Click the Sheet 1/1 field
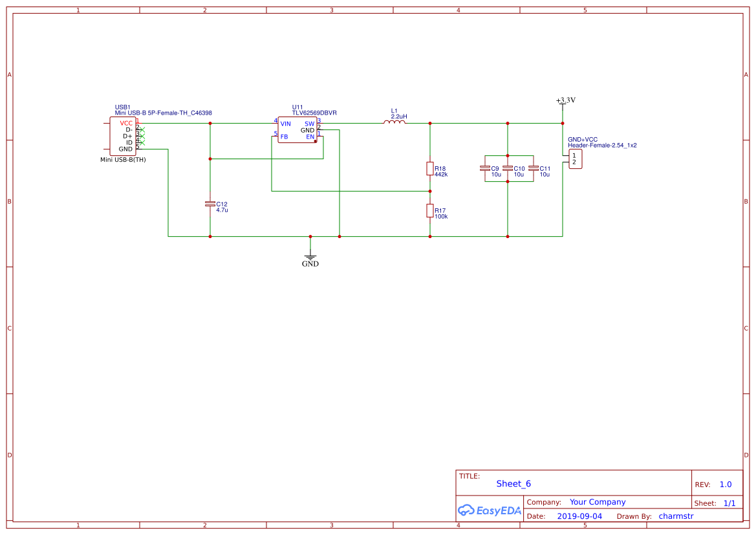 pyautogui.click(x=729, y=503)
